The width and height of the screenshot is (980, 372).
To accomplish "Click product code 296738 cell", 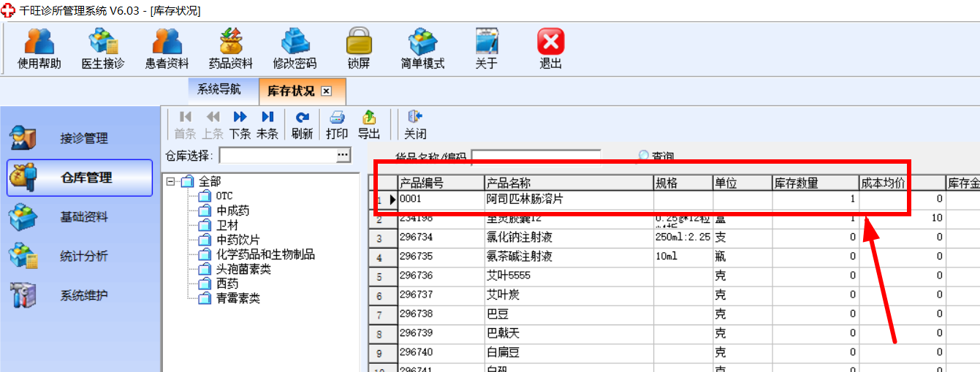I will pos(441,314).
